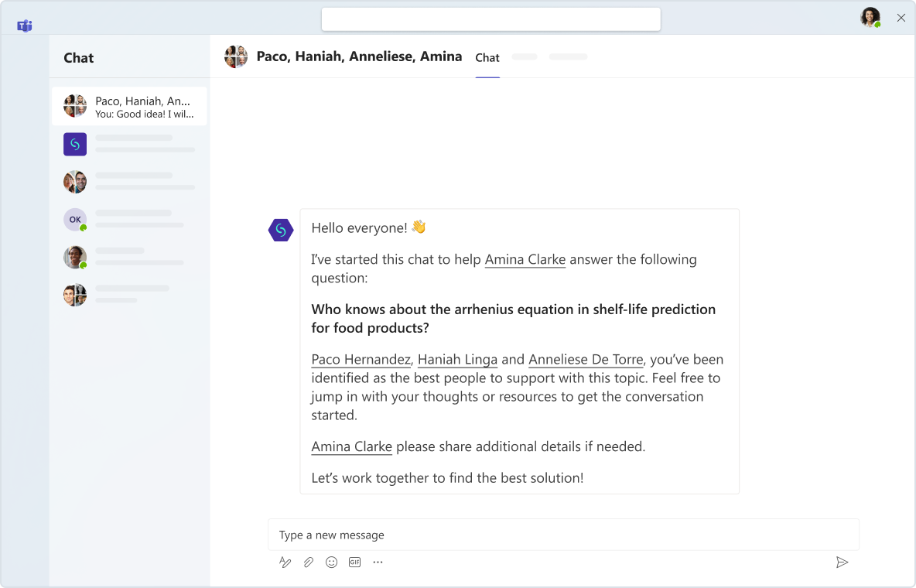This screenshot has width=916, height=588.
Task: Attach a file with the paperclip icon
Action: 309,562
